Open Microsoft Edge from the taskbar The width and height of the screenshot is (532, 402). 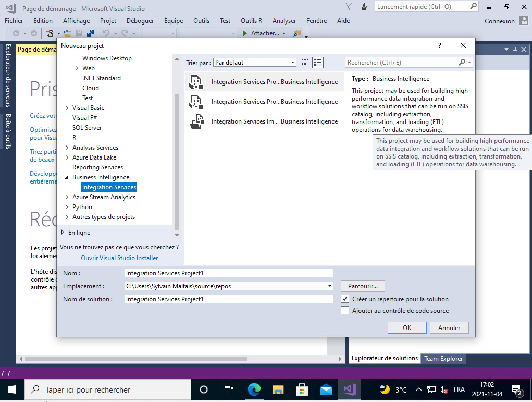[254, 389]
